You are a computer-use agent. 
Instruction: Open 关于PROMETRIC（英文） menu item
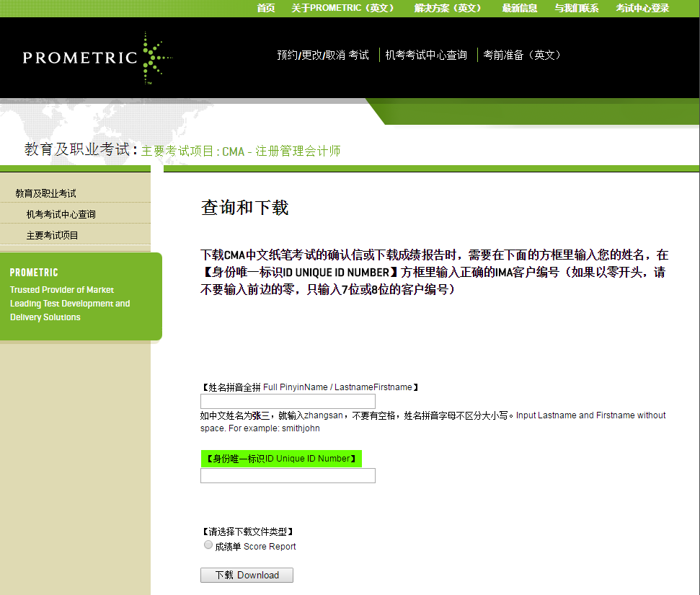pos(344,8)
